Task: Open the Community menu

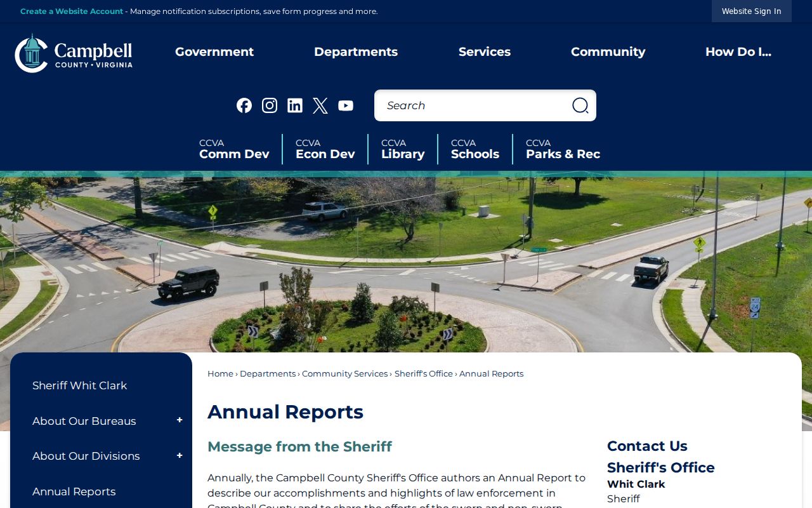Action: pyautogui.click(x=608, y=52)
